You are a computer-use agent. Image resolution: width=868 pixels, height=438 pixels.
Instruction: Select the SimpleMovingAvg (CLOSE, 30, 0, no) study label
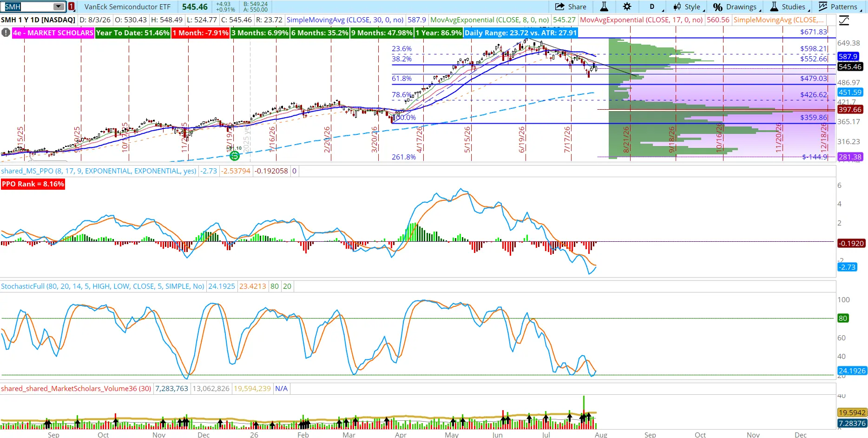345,20
